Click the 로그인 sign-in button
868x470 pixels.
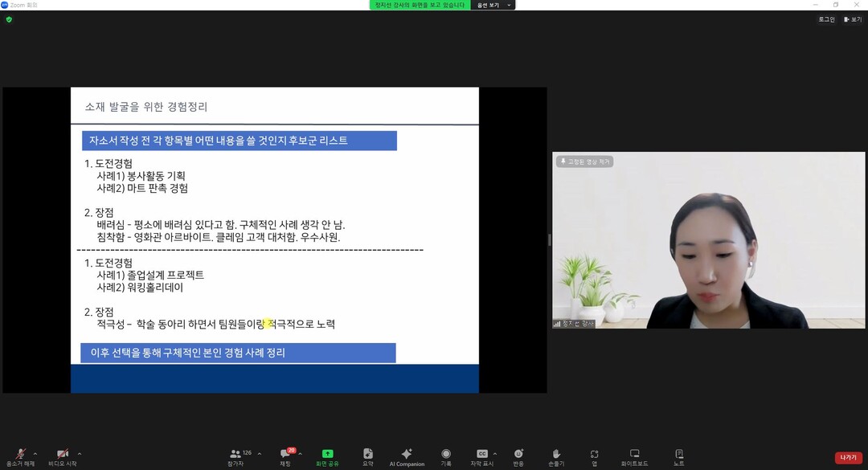point(826,19)
